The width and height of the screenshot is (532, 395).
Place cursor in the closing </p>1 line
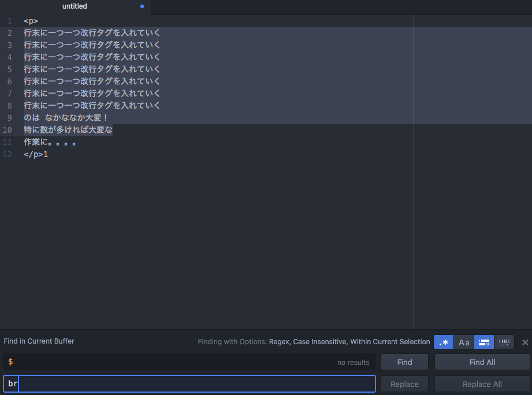[36, 154]
